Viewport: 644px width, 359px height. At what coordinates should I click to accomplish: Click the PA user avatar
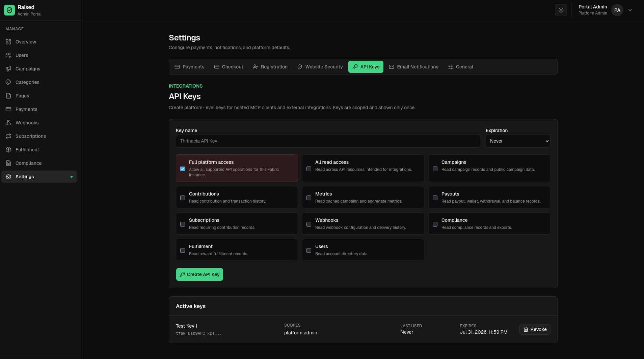(617, 10)
